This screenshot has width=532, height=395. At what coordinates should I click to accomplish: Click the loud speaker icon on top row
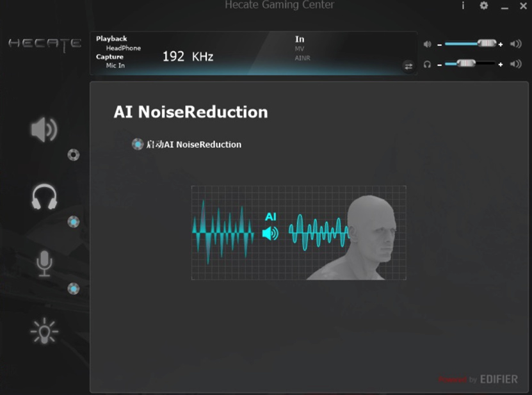tap(516, 44)
